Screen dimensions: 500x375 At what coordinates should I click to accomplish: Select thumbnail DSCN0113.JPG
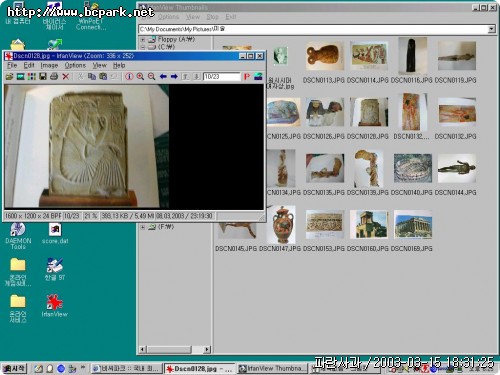point(324,56)
